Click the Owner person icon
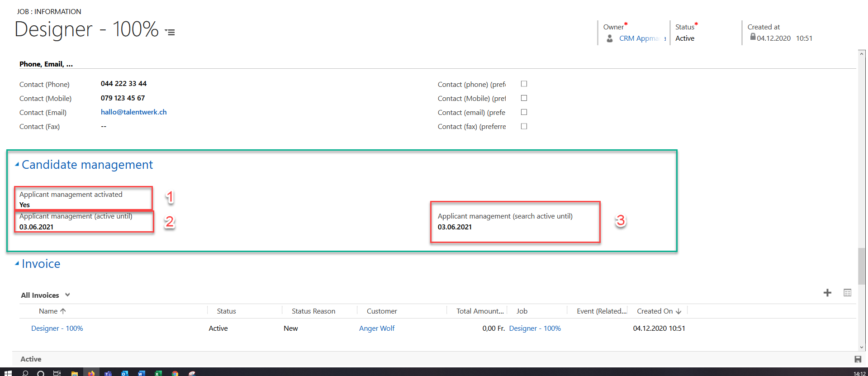Image resolution: width=868 pixels, height=376 pixels. click(x=610, y=38)
